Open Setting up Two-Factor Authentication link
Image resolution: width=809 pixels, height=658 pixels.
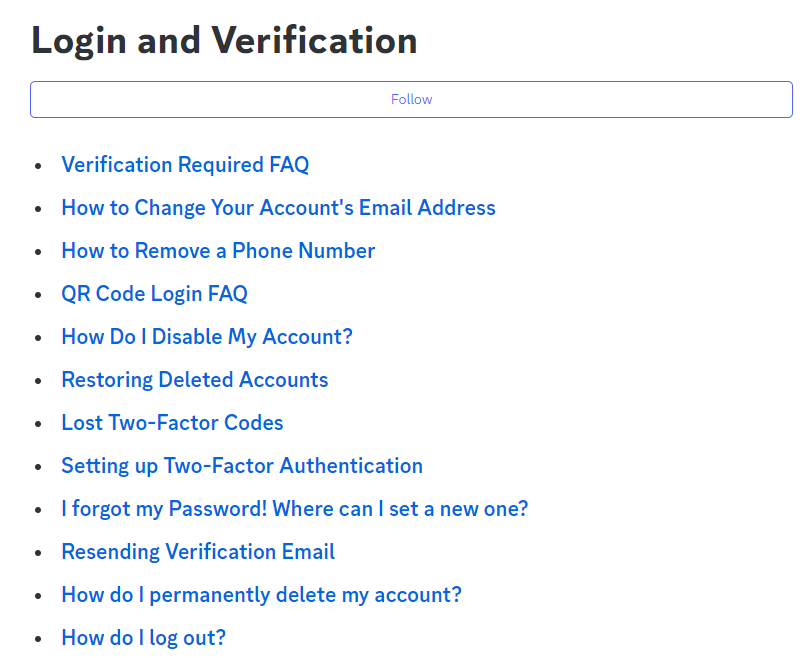(242, 466)
